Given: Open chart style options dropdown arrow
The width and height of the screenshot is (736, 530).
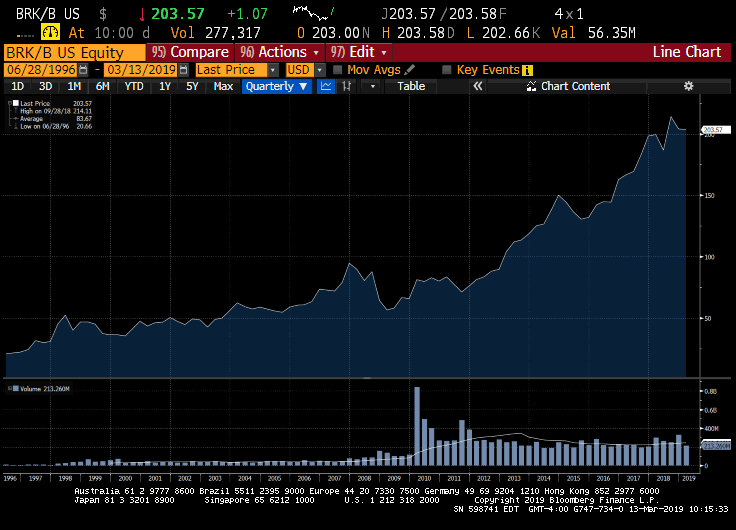Looking at the screenshot, I should [373, 86].
